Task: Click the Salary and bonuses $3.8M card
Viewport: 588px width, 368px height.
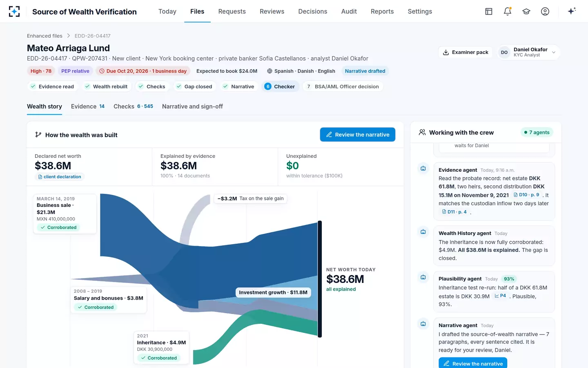Action: [109, 299]
